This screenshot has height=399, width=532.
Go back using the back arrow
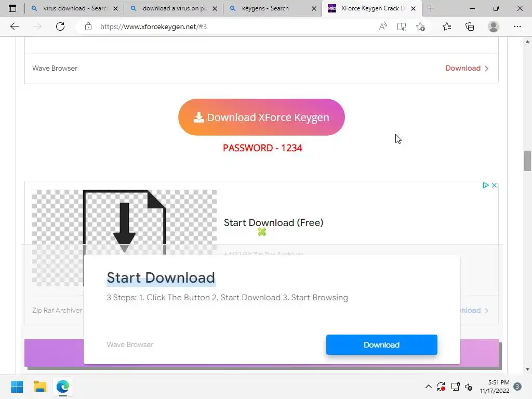pyautogui.click(x=14, y=26)
